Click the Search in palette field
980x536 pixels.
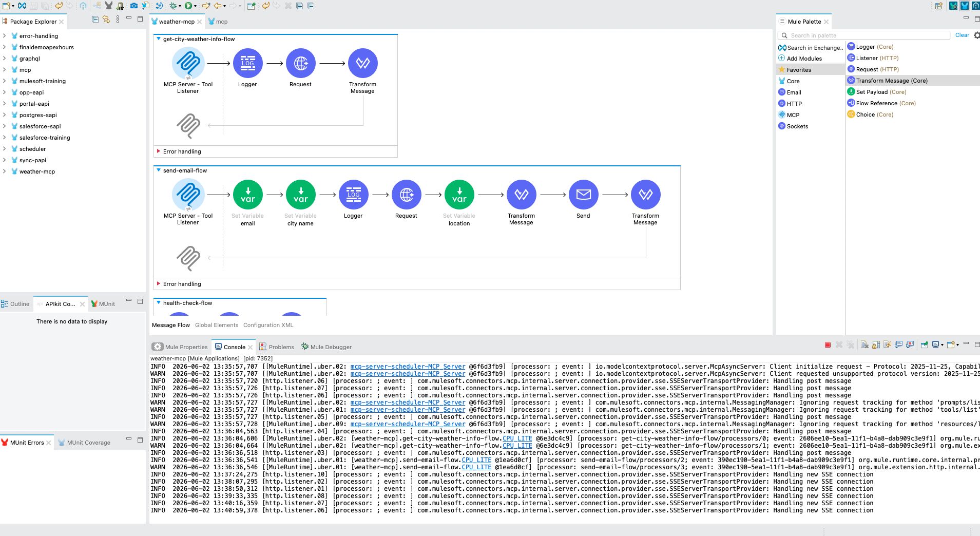click(x=864, y=35)
